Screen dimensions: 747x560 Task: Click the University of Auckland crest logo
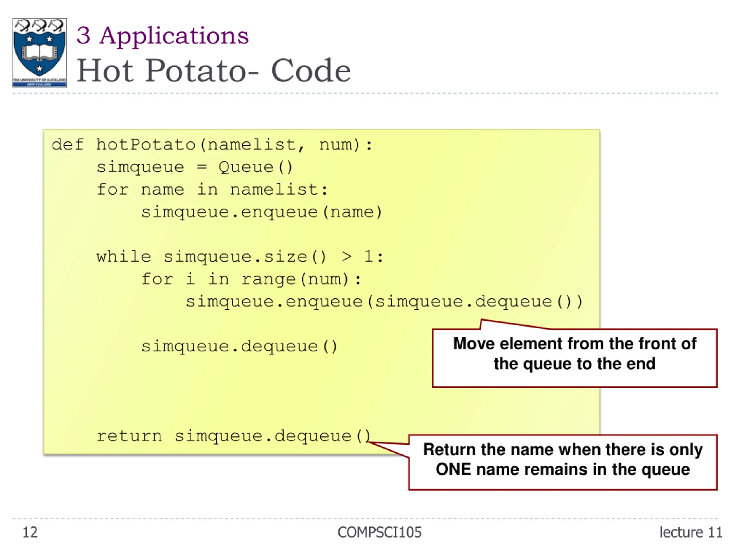click(x=39, y=53)
